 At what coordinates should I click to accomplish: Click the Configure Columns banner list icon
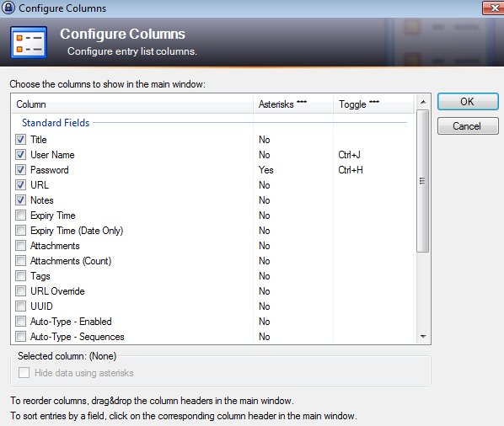tap(29, 42)
